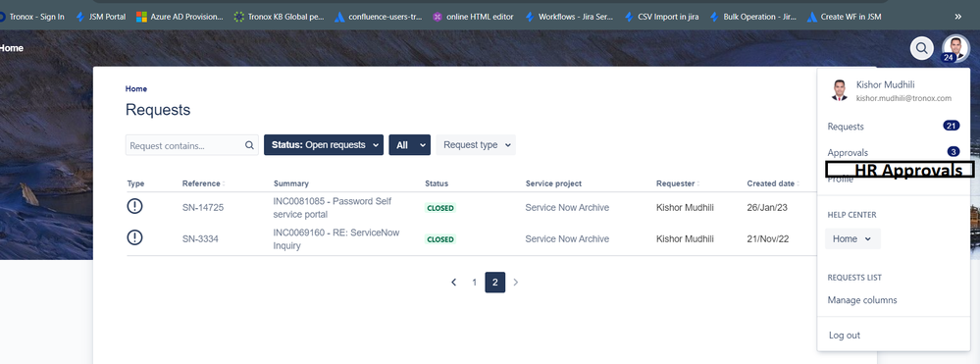Image resolution: width=980 pixels, height=364 pixels.
Task: Click the Atlassian icon of confluence-users bookmark
Action: [340, 17]
